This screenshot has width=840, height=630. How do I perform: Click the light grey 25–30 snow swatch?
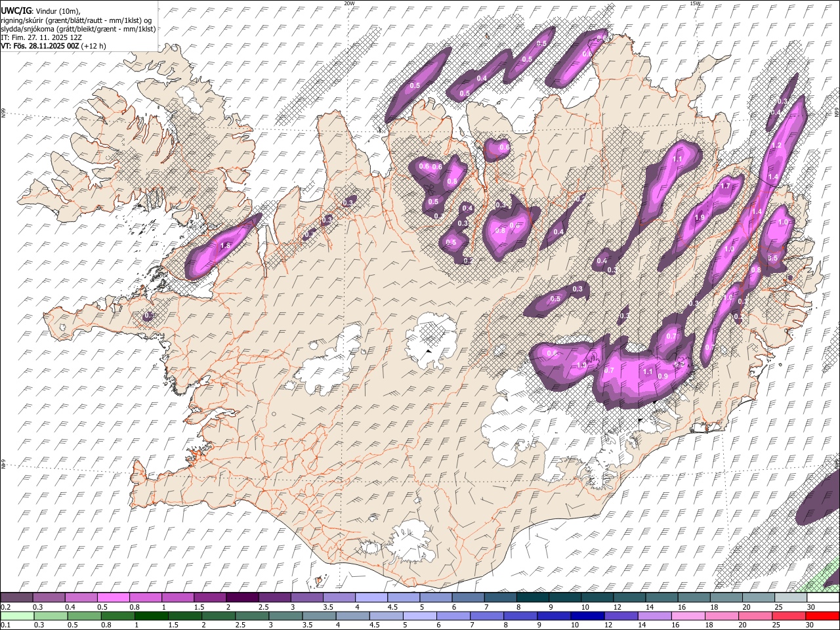(x=791, y=598)
